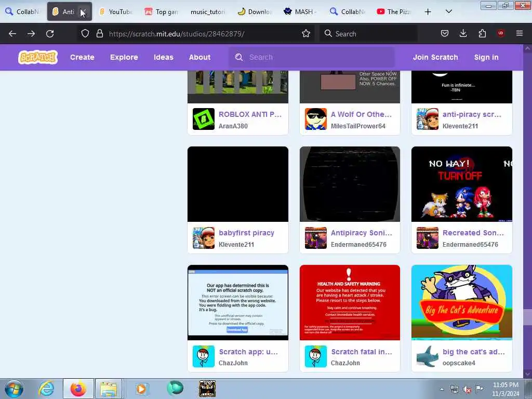Screen dimensions: 532x399
Task: Open ChazJohn's avatar beside Scratch fatal in...
Action: tap(315, 356)
